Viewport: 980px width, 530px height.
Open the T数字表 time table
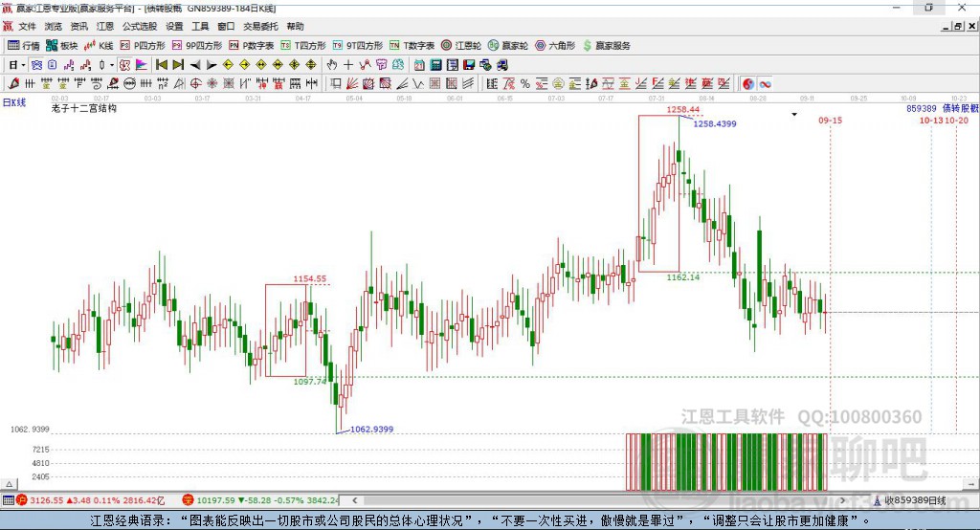click(412, 46)
